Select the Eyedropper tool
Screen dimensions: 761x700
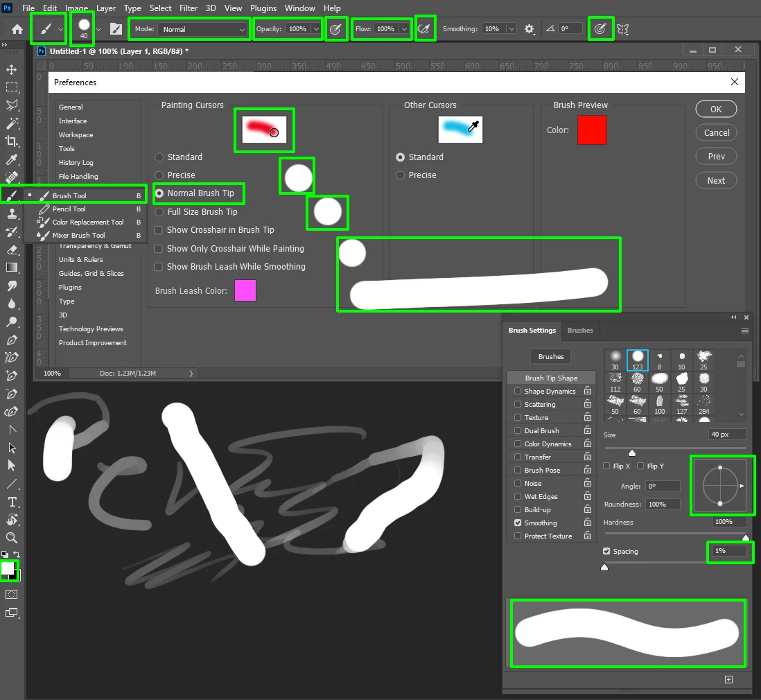pyautogui.click(x=12, y=159)
